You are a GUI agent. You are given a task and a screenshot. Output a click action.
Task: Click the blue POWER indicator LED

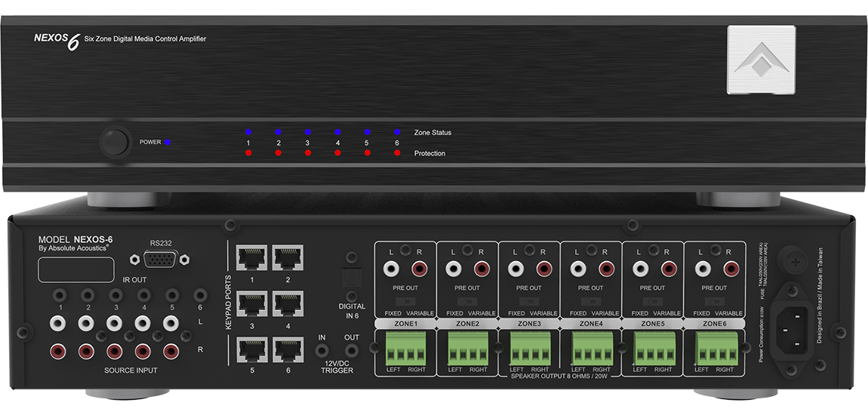167,142
